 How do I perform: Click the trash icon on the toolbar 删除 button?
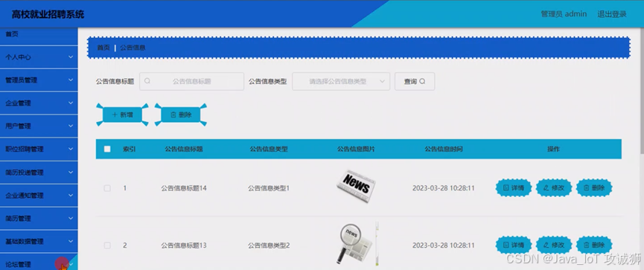pos(173,115)
